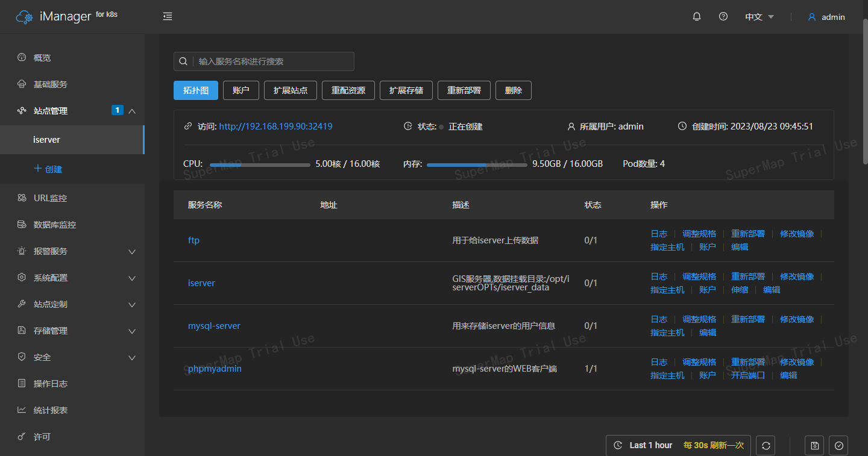Click the search magnifier icon

[183, 61]
